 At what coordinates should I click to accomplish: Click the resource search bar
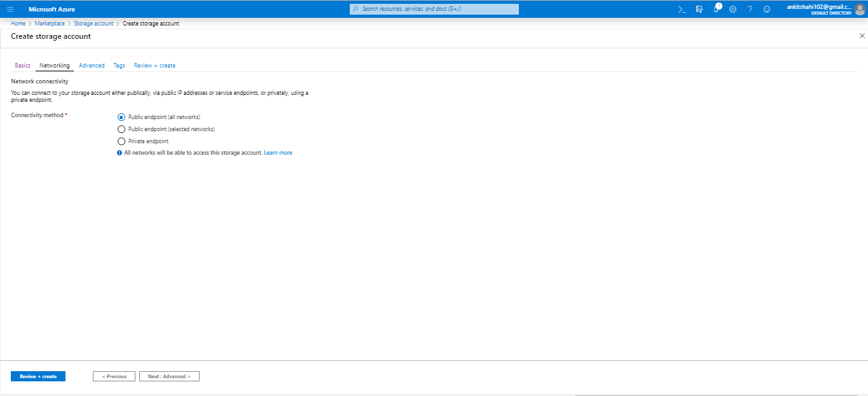pyautogui.click(x=433, y=8)
